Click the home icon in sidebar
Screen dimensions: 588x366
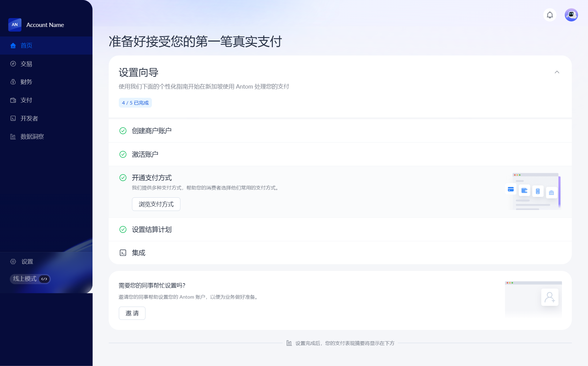(13, 46)
